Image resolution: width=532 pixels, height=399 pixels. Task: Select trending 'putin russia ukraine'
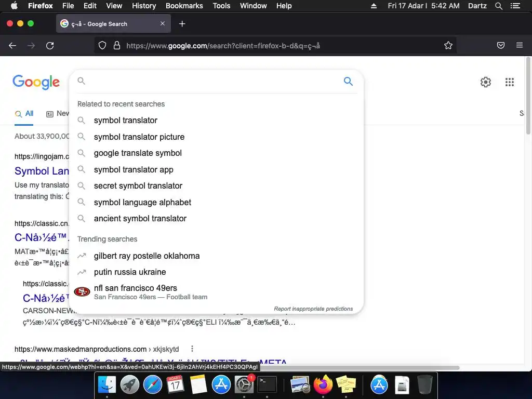tap(216, 272)
